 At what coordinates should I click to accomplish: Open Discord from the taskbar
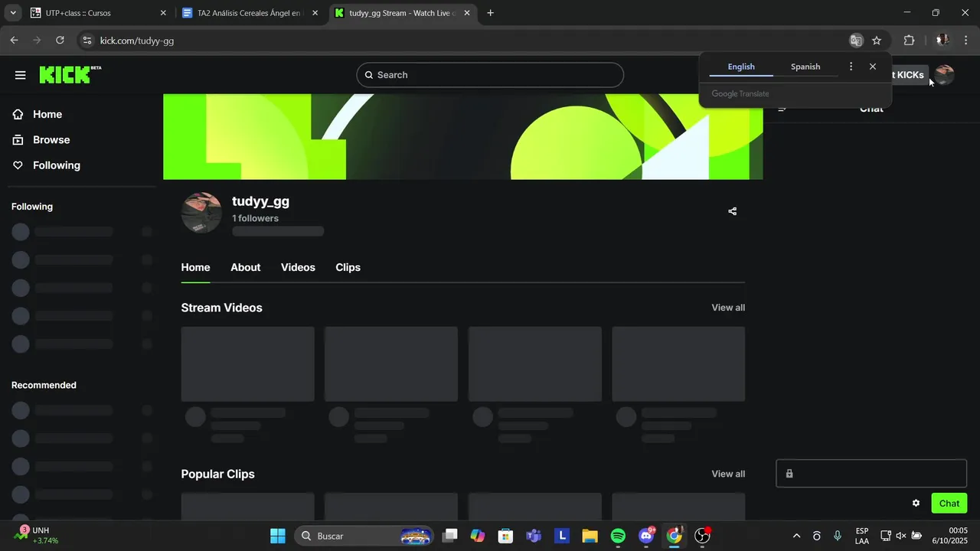point(646,536)
